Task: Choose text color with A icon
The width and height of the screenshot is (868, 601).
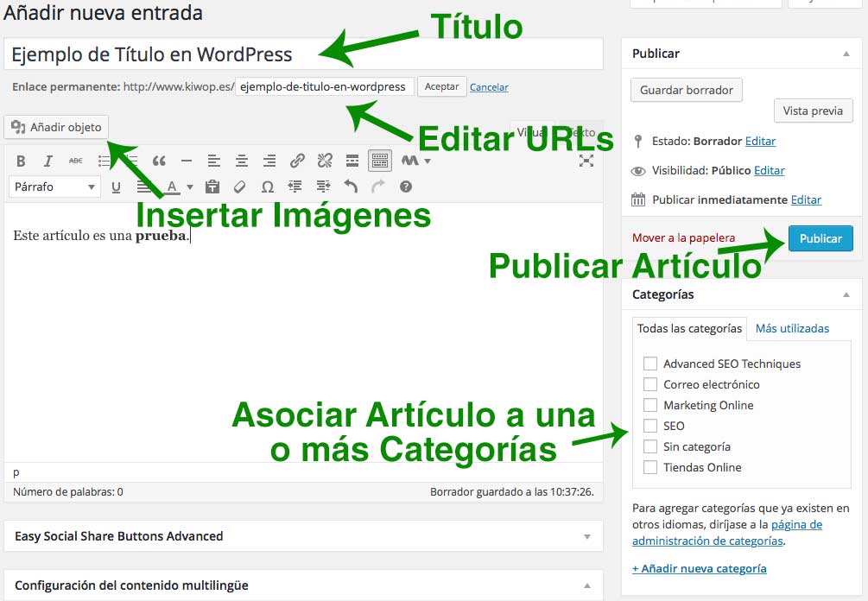Action: 172,187
